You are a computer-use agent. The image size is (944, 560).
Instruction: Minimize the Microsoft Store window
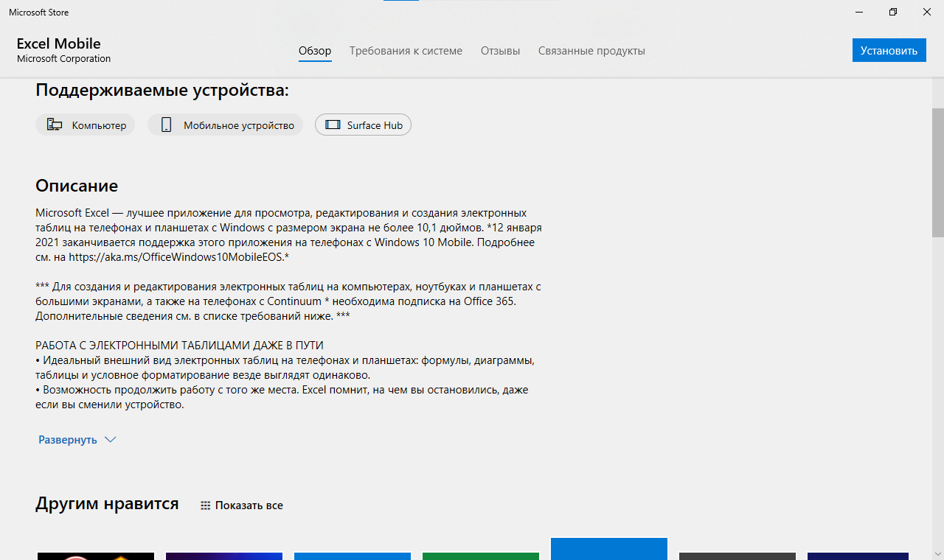click(x=859, y=12)
